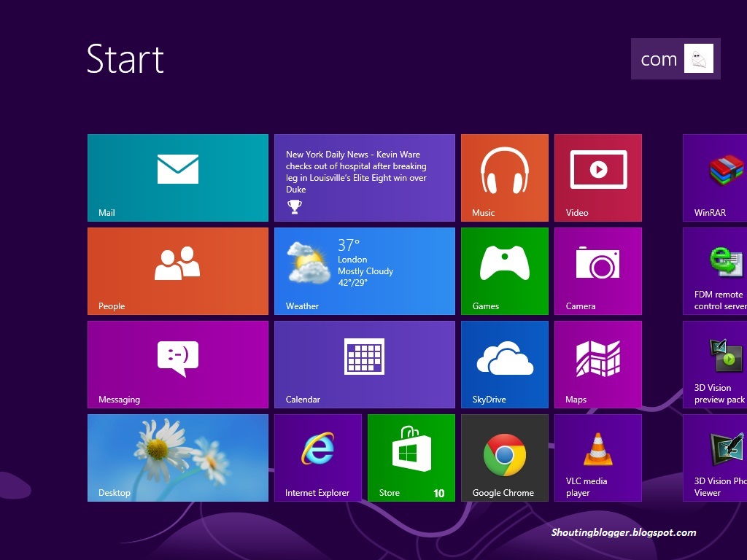The image size is (747, 560).
Task: Start VLC media player
Action: 597,457
